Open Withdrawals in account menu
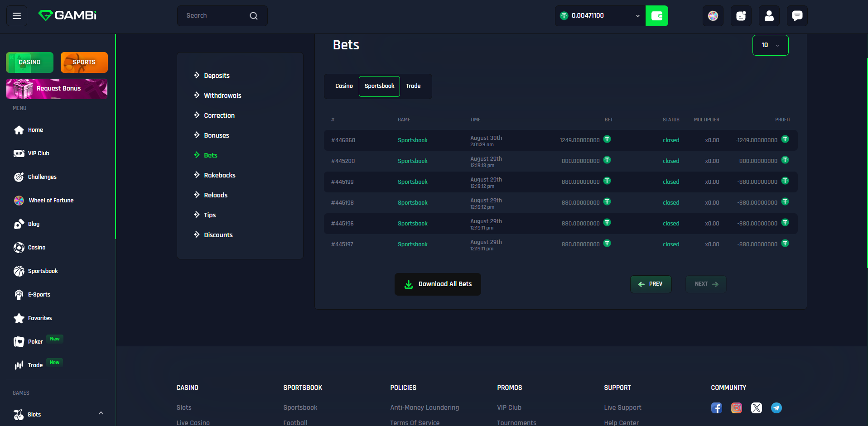Screen dimensions: 868x426 (x=222, y=96)
